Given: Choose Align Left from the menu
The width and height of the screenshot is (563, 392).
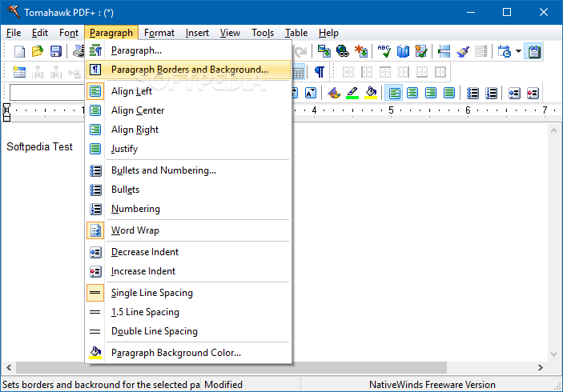Looking at the screenshot, I should [188, 91].
